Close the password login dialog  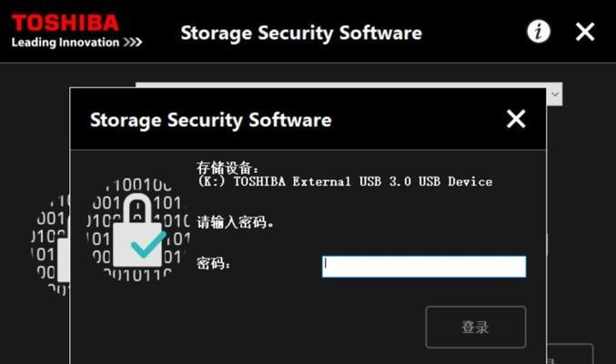pyautogui.click(x=516, y=119)
